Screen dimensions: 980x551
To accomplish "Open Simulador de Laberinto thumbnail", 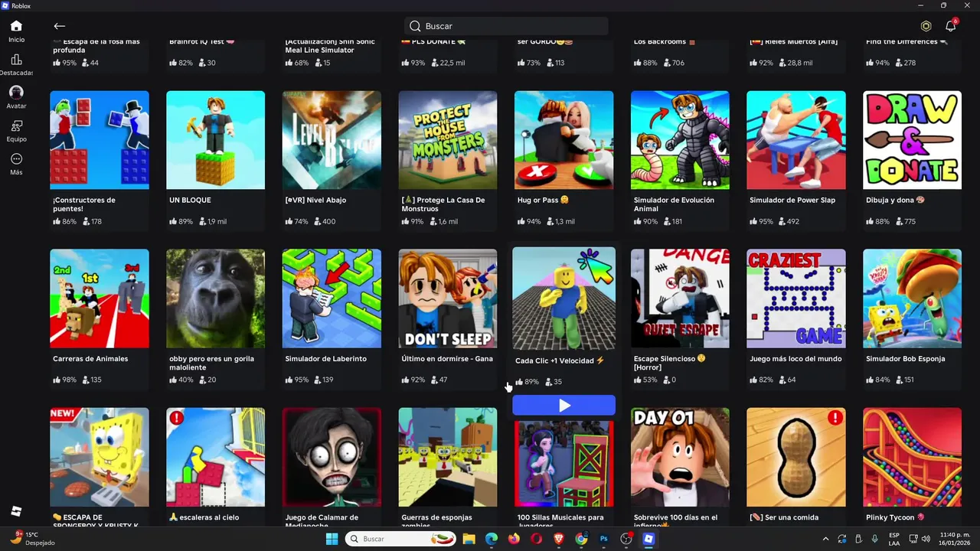I will coord(332,298).
